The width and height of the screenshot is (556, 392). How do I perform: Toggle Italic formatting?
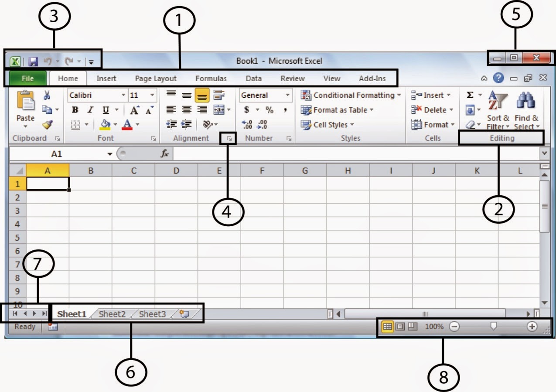coord(89,110)
